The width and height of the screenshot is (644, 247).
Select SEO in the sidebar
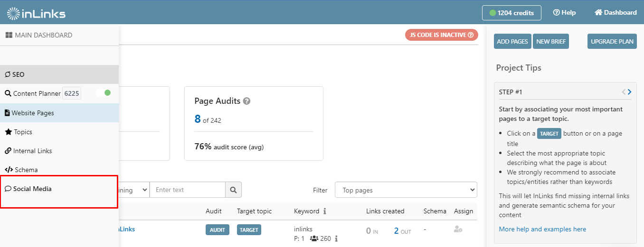click(59, 74)
